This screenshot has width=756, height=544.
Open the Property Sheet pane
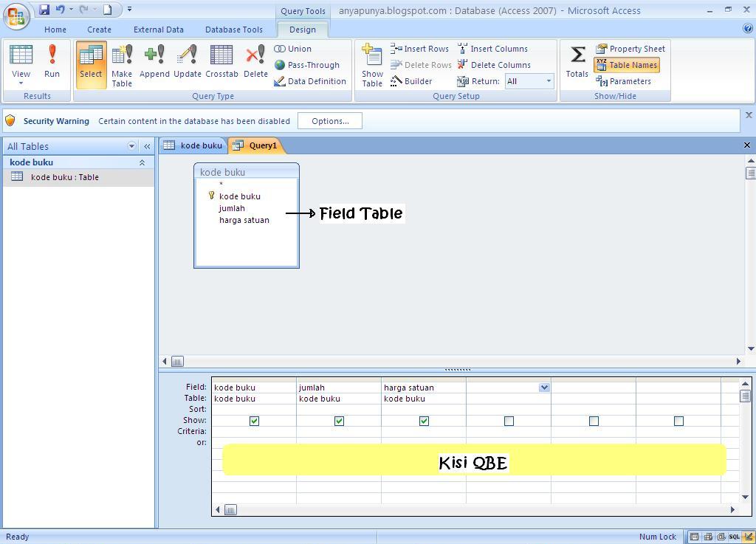coord(630,49)
